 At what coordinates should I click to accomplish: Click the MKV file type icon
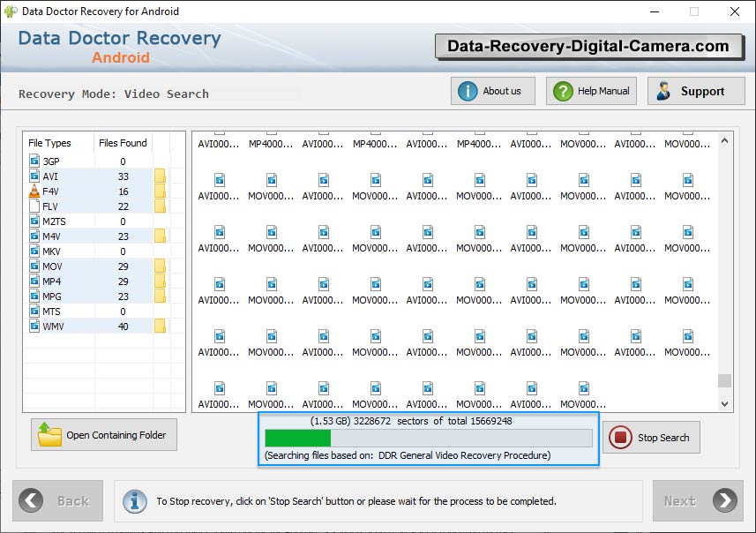34,251
